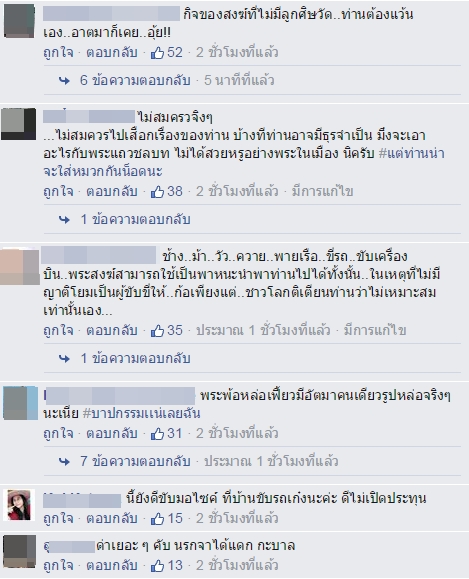Screen dimensions: 469x579
Task: Expand the 6 ข้อความตอบกลับ replies
Action: (135, 80)
